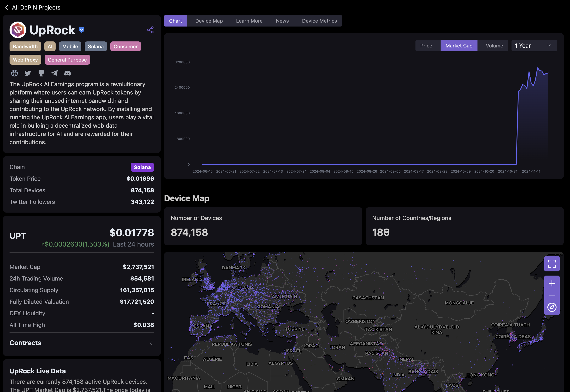Viewport: 570px width, 392px height.
Task: Open the Telegram icon link
Action: tap(54, 73)
